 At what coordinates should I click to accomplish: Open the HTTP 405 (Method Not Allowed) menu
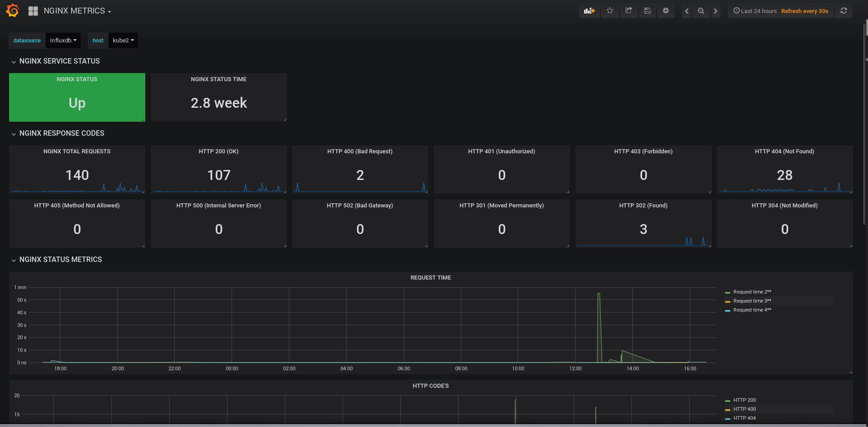[x=77, y=206]
